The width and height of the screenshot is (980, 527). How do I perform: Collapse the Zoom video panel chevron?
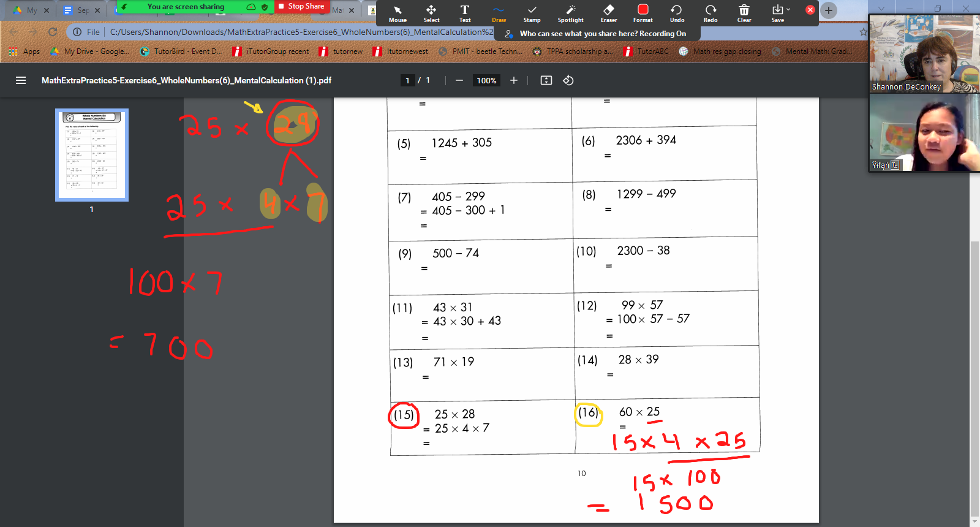click(881, 8)
